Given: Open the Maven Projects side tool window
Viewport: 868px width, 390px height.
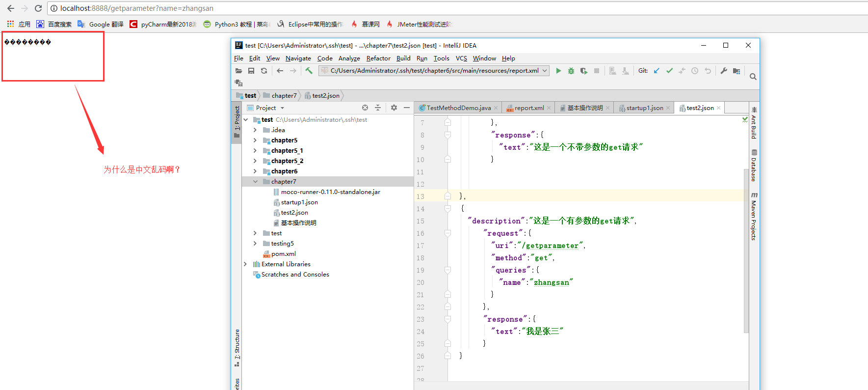Looking at the screenshot, I should coord(754,216).
